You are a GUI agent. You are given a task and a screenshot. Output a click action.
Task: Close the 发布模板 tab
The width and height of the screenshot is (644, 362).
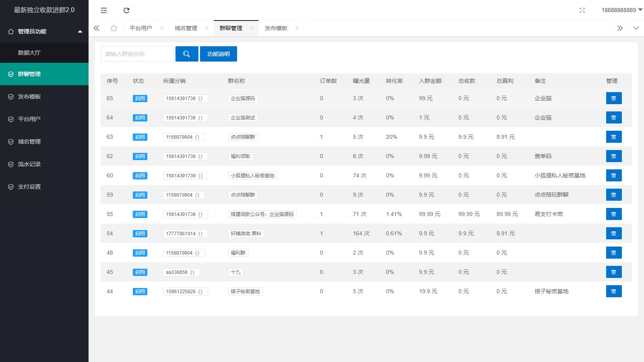(x=297, y=28)
